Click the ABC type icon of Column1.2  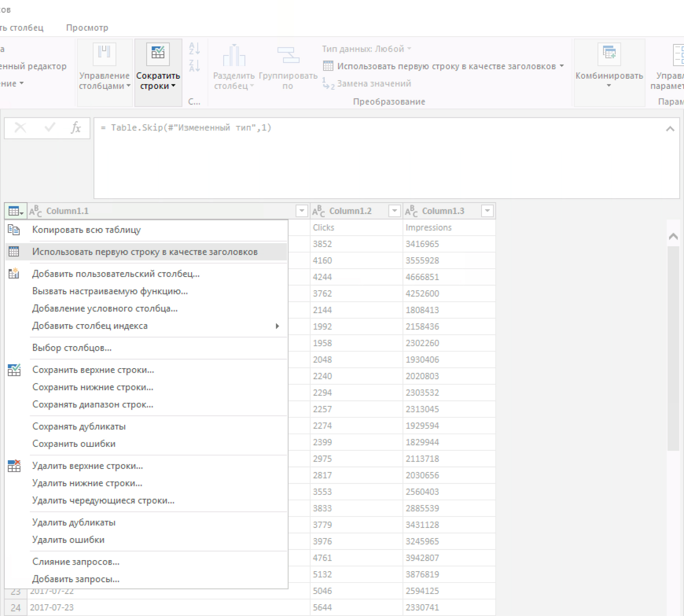318,211
